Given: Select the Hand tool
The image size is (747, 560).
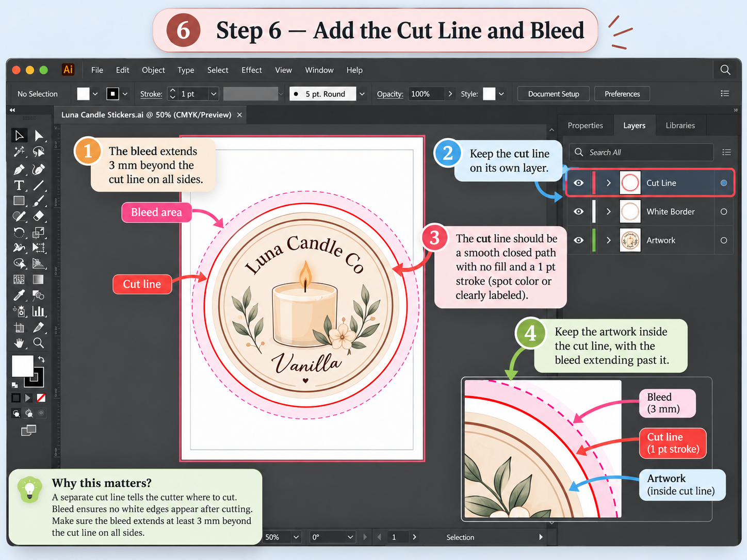Looking at the screenshot, I should click(19, 343).
